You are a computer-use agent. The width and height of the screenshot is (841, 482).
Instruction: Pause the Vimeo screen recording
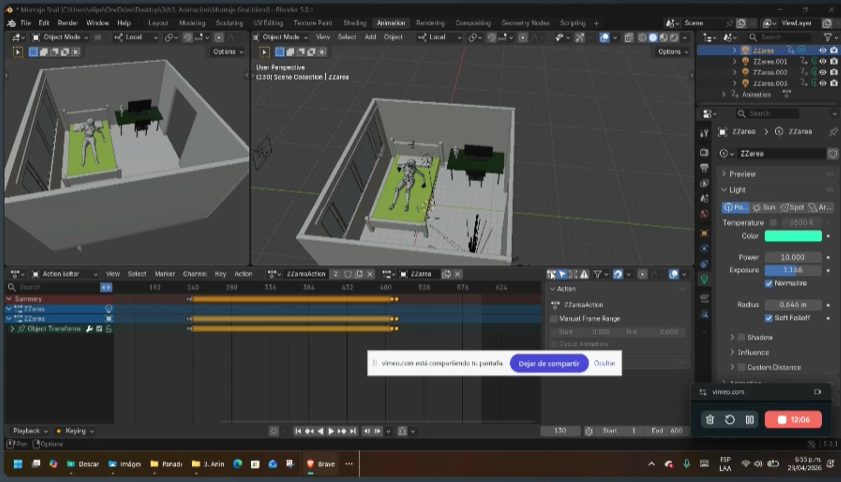coord(749,420)
